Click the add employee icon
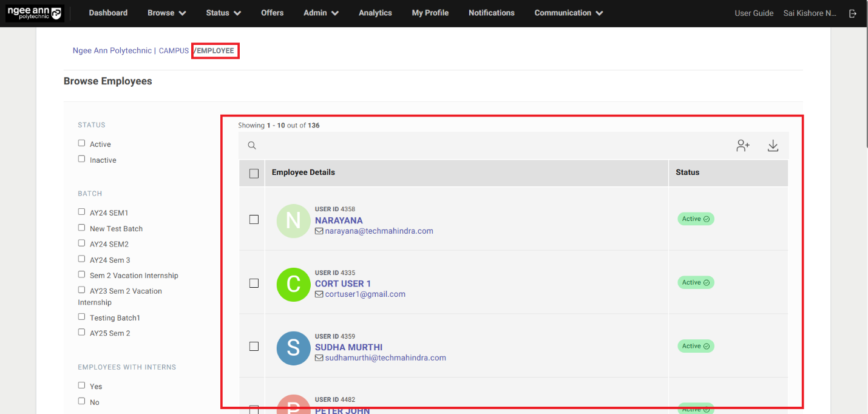The width and height of the screenshot is (868, 414). 743,146
